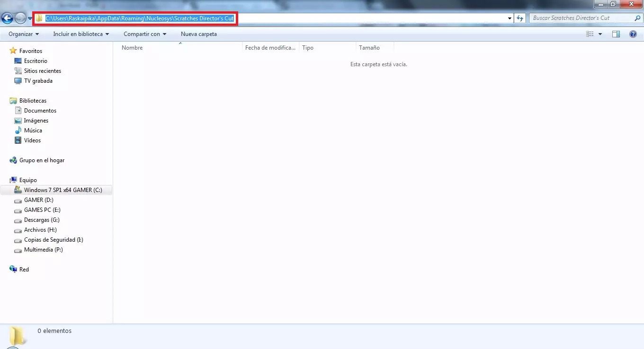Select Red in the navigation pane
The width and height of the screenshot is (644, 349).
tap(24, 270)
